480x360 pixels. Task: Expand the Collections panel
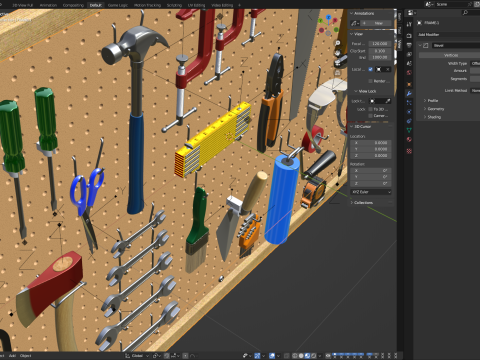click(x=351, y=203)
